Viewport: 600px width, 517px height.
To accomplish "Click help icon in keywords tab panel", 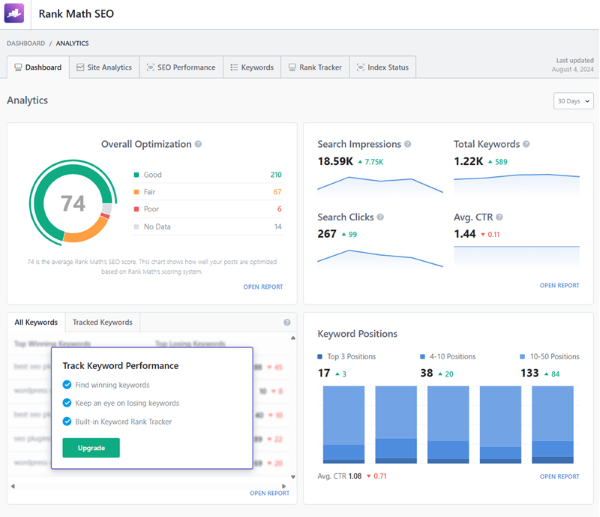I will point(287,323).
